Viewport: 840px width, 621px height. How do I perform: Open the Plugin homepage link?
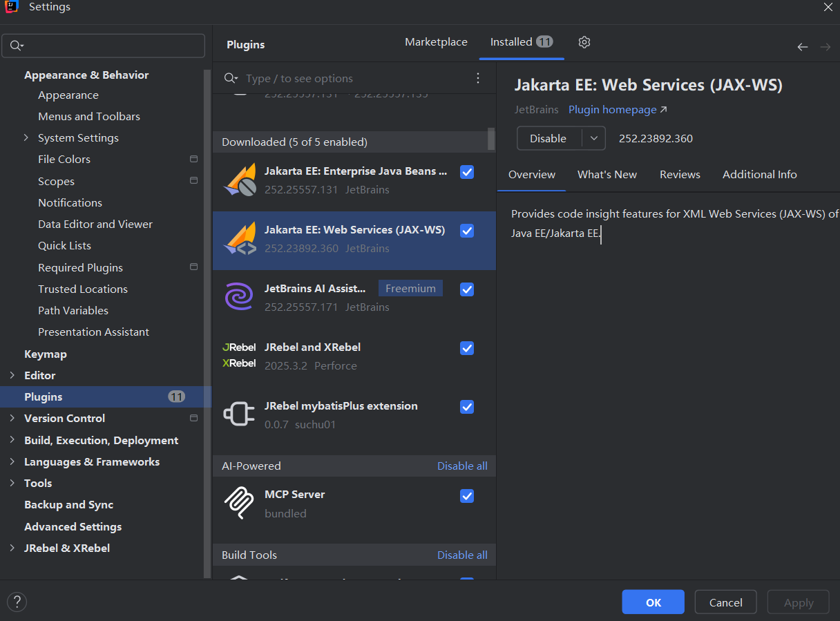pyautogui.click(x=618, y=110)
